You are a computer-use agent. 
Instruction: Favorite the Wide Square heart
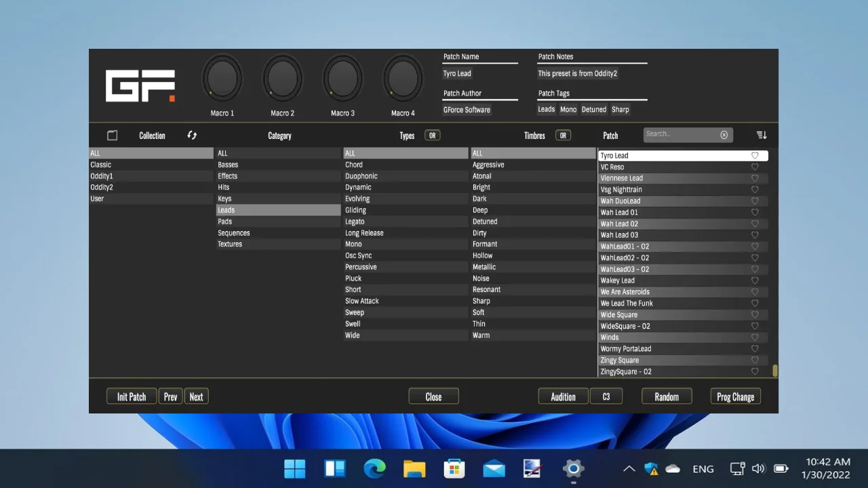coord(755,315)
